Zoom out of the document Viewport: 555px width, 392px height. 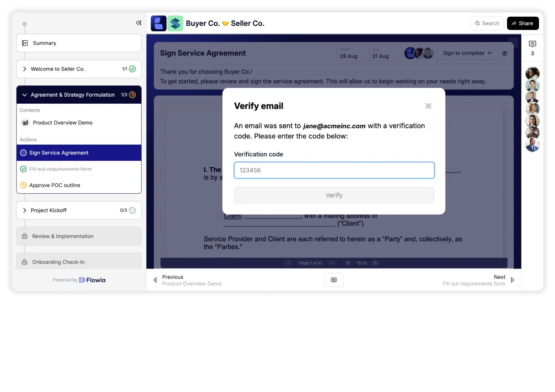[x=375, y=263]
